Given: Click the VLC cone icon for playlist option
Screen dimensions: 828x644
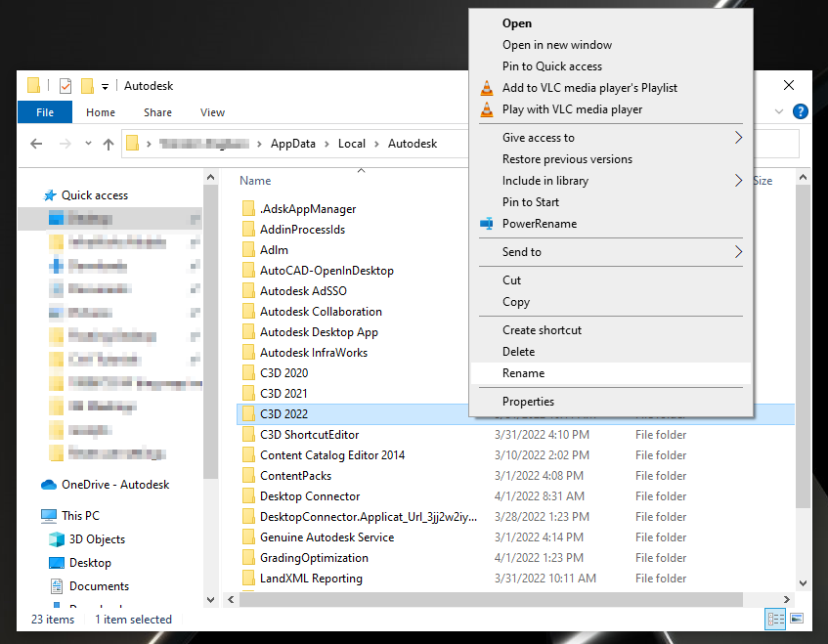Looking at the screenshot, I should pyautogui.click(x=487, y=87).
